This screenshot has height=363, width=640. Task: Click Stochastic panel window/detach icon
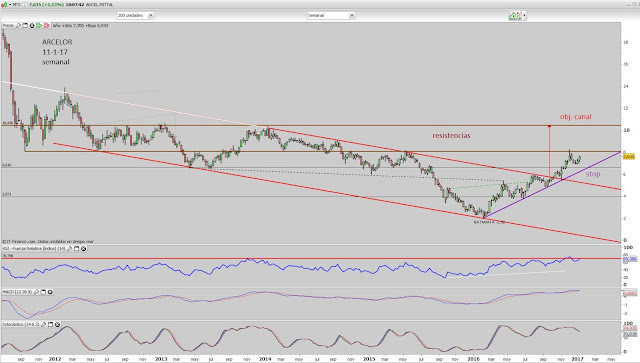tap(51, 325)
